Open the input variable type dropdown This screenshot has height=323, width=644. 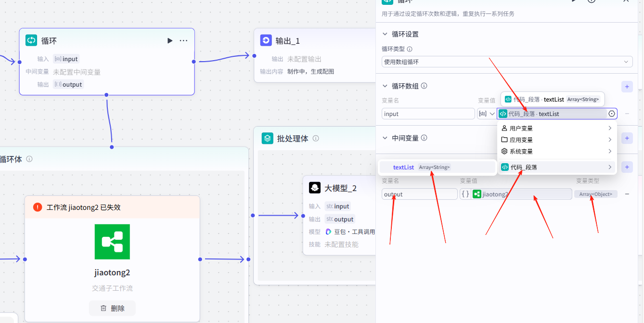pyautogui.click(x=486, y=114)
